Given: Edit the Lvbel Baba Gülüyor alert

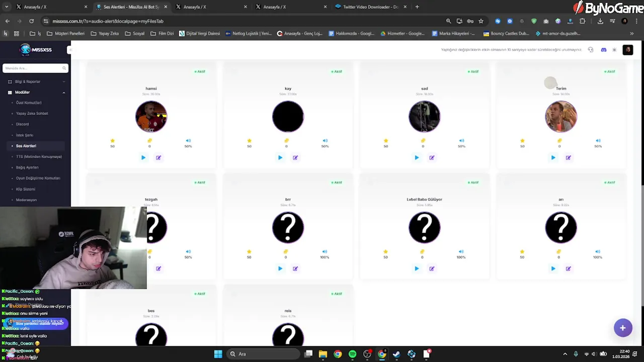Looking at the screenshot, I should click(432, 268).
